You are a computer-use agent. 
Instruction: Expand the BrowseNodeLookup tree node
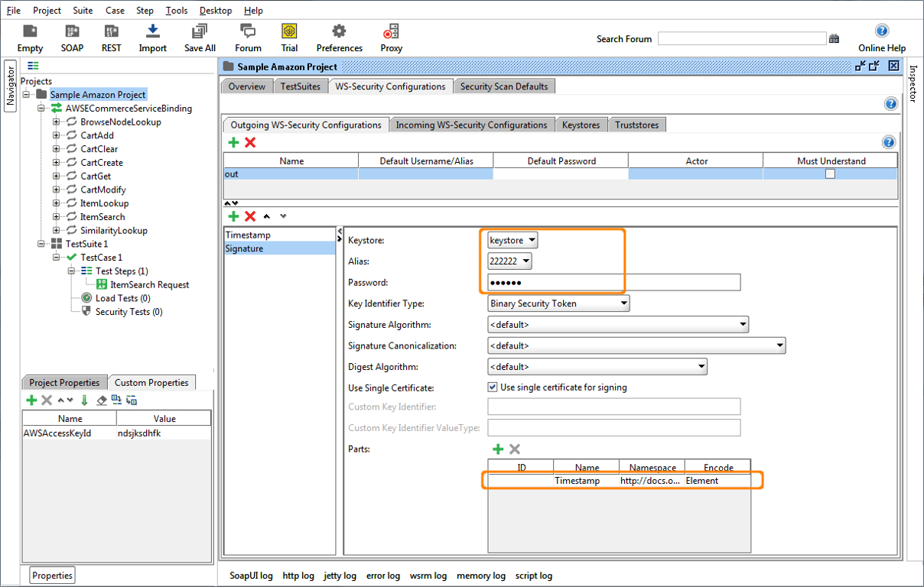tap(57, 122)
